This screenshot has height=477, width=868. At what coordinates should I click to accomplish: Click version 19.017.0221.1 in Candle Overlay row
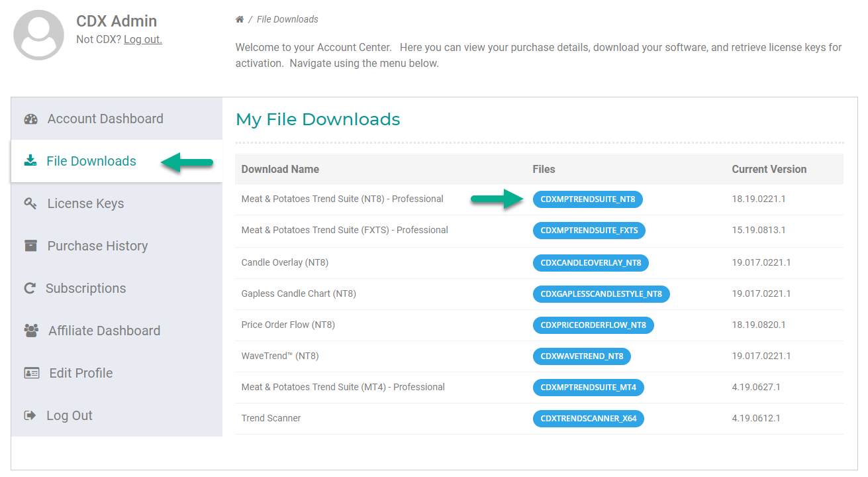pos(761,262)
